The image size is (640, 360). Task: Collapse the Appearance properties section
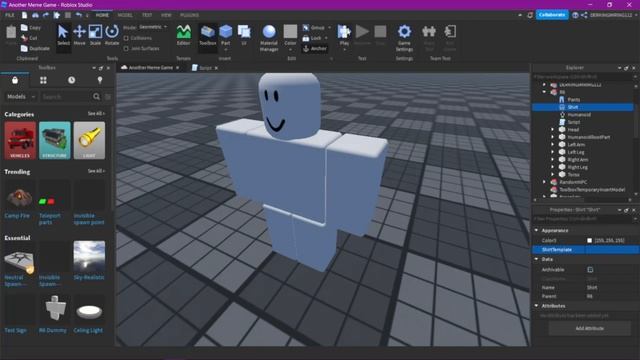click(536, 230)
